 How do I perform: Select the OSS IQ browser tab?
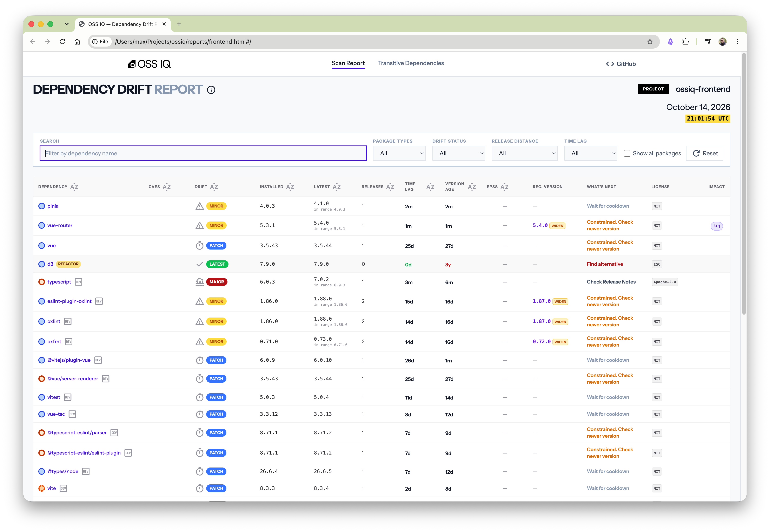point(123,24)
